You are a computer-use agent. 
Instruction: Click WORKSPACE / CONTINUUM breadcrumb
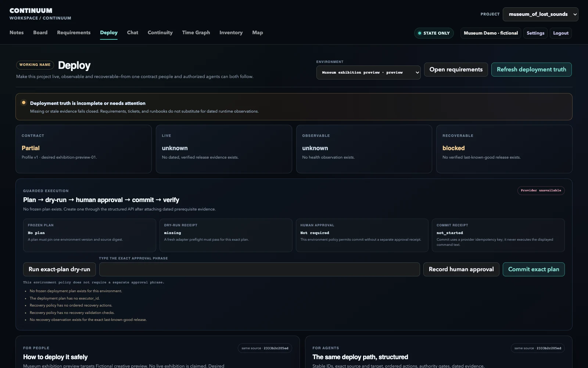[x=40, y=18]
